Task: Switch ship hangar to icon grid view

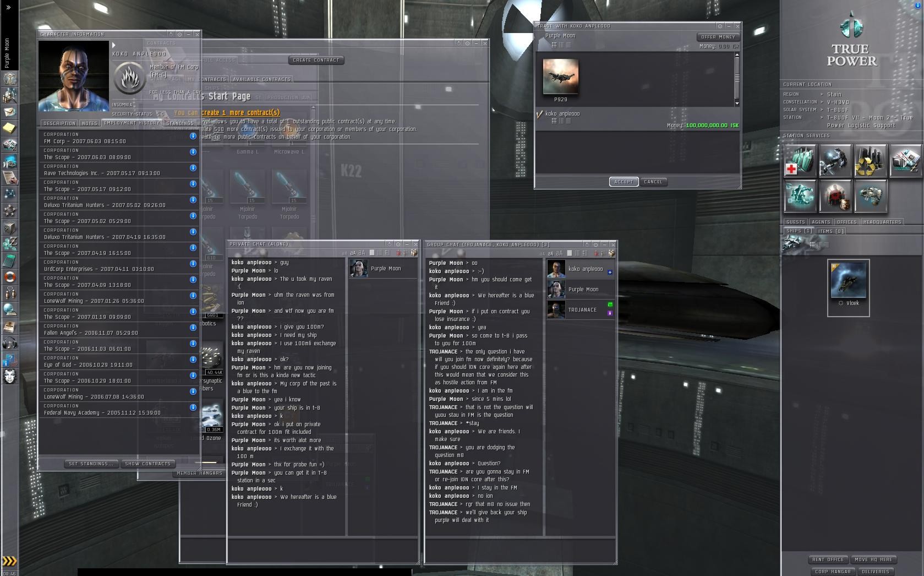Action: 812,244
